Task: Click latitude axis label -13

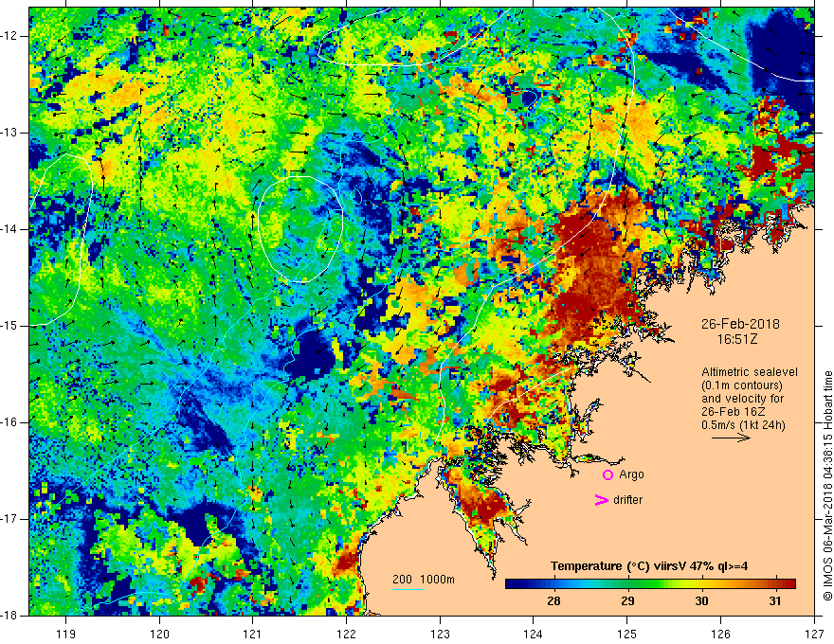Action: click(x=9, y=133)
